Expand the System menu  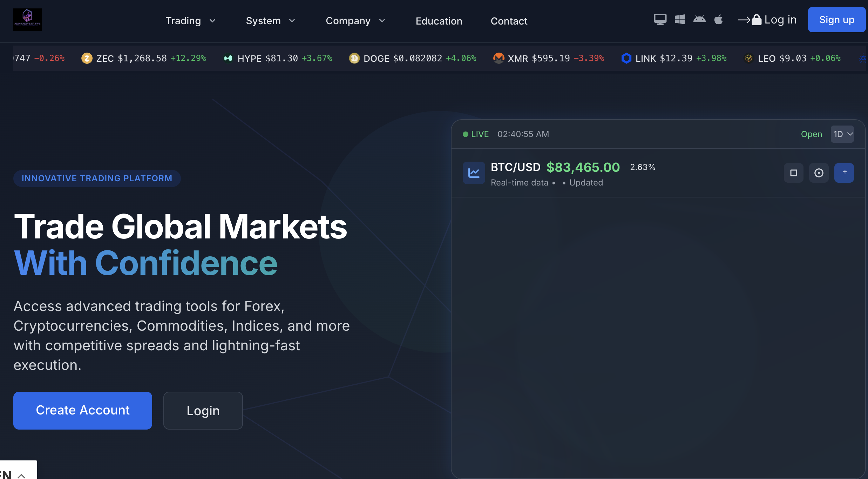pyautogui.click(x=271, y=21)
